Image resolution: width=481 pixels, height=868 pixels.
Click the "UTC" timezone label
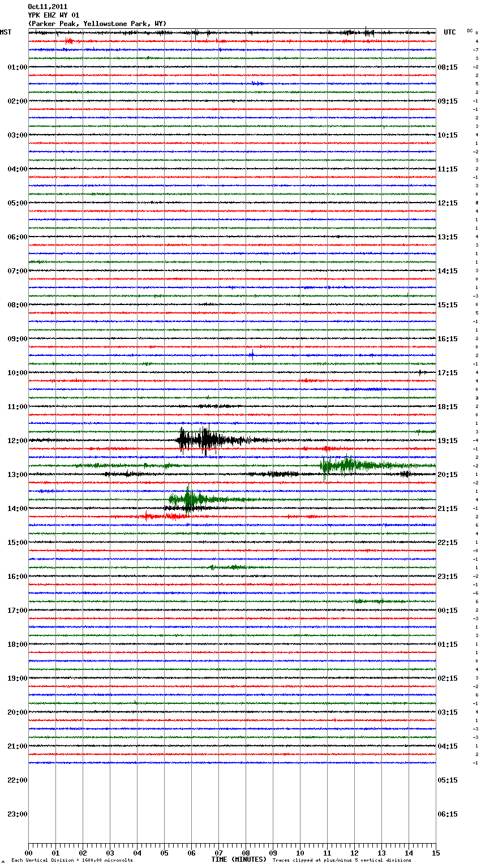click(450, 32)
